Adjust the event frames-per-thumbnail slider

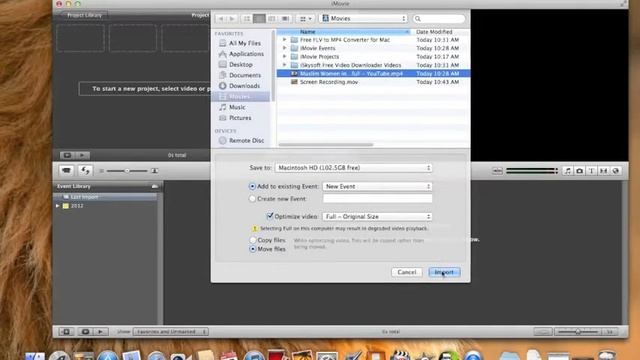coord(578,332)
